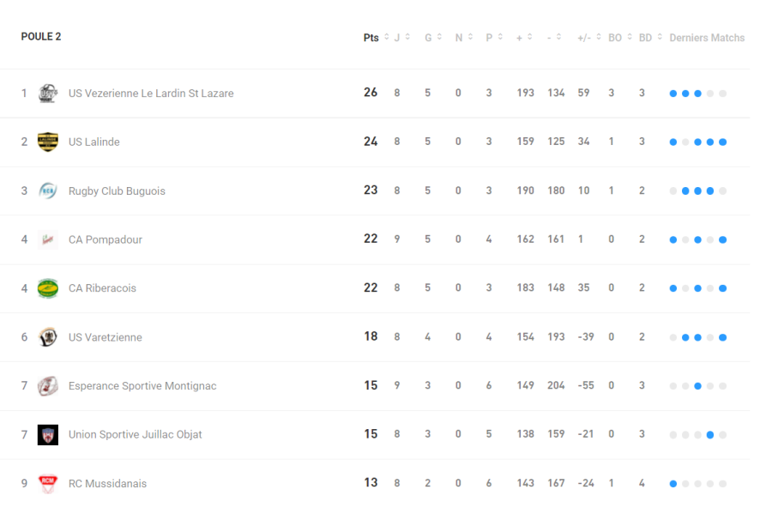Click the Union Sportive Juillac Objat crest
Viewport: 772px width, 532px height.
[48, 434]
